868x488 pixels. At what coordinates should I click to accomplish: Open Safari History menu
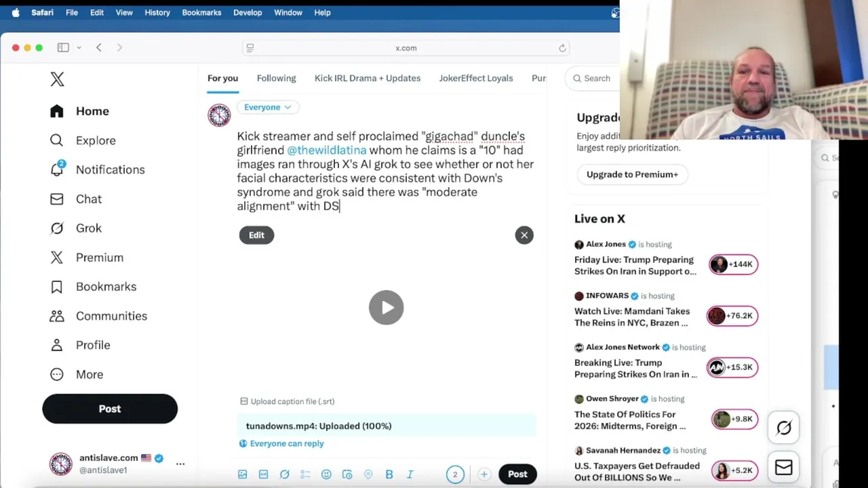pyautogui.click(x=157, y=12)
